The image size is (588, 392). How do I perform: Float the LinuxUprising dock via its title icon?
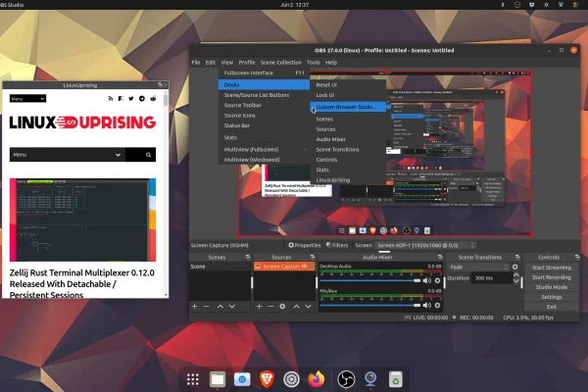coord(160,85)
